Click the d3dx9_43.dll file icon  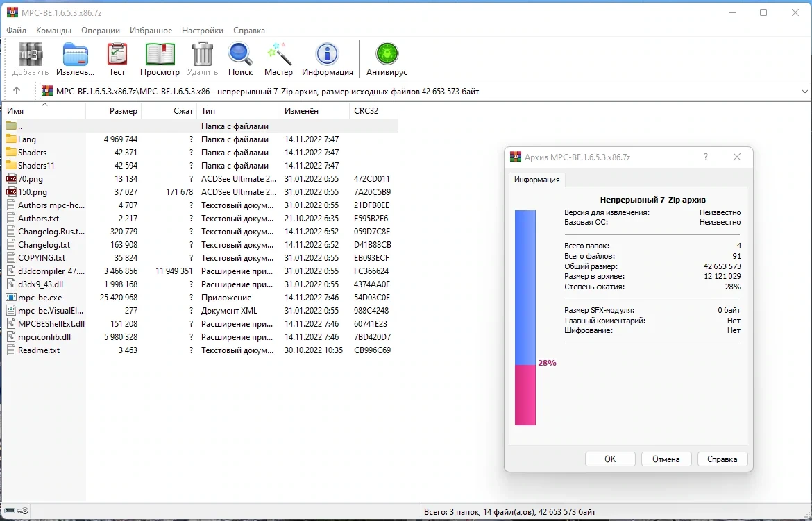click(11, 284)
